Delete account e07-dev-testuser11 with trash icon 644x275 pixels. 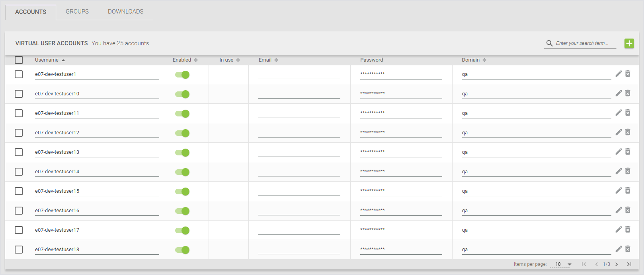coord(628,112)
